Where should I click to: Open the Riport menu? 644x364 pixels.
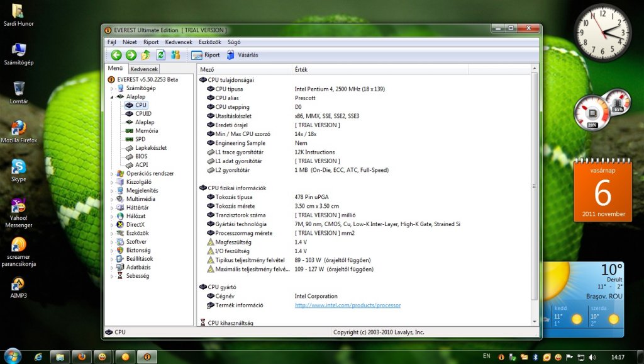pyautogui.click(x=151, y=42)
